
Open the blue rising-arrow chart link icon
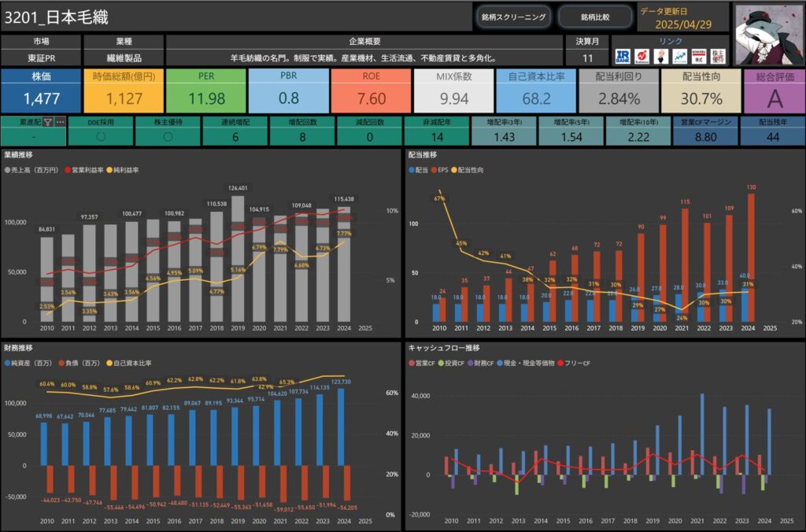[679, 57]
